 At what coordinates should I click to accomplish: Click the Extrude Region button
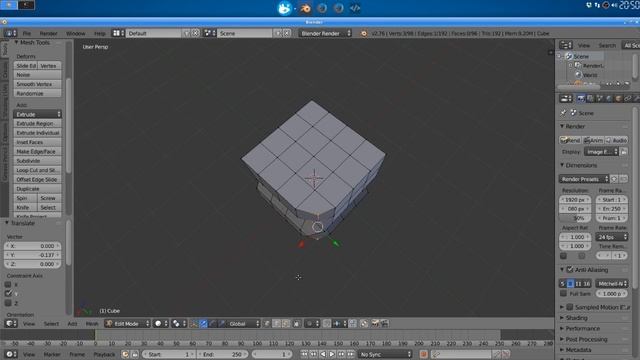[x=38, y=123]
